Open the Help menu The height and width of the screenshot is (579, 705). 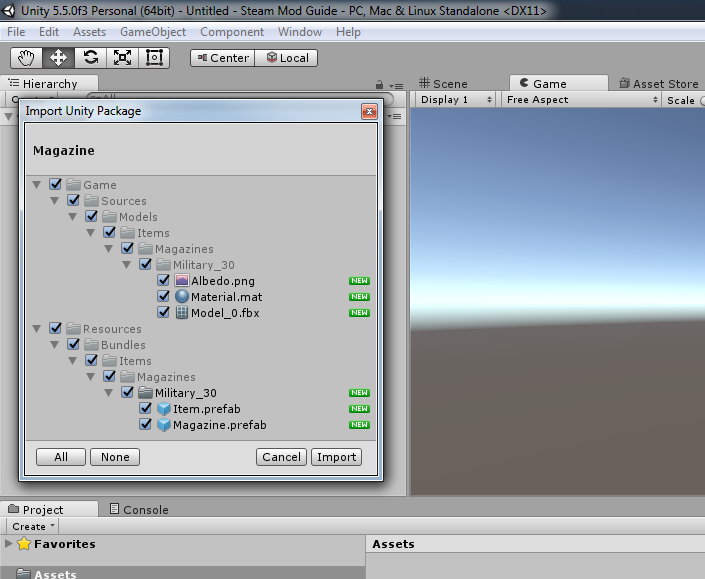tap(348, 32)
